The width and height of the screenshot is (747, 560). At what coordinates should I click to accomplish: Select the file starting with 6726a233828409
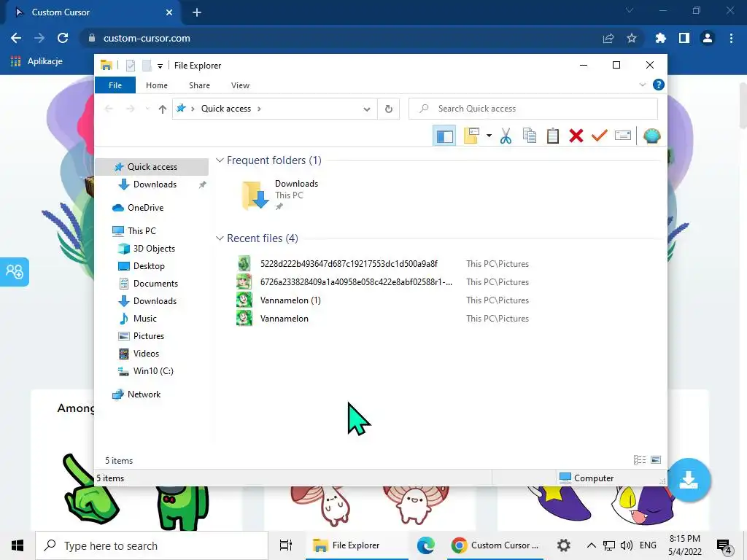(x=356, y=282)
